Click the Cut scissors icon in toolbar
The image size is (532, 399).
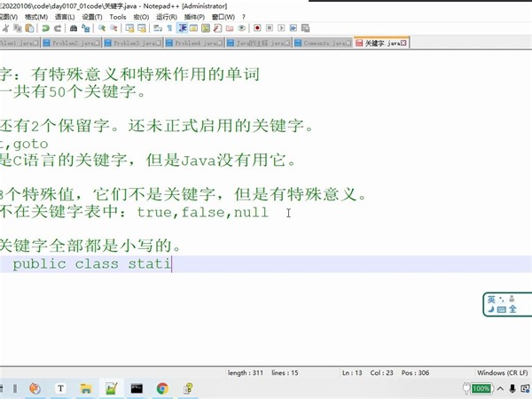click(x=6, y=28)
